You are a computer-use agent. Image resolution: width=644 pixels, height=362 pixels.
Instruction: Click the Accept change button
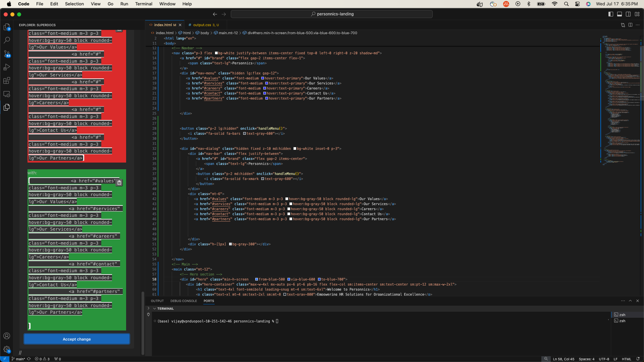point(76,339)
